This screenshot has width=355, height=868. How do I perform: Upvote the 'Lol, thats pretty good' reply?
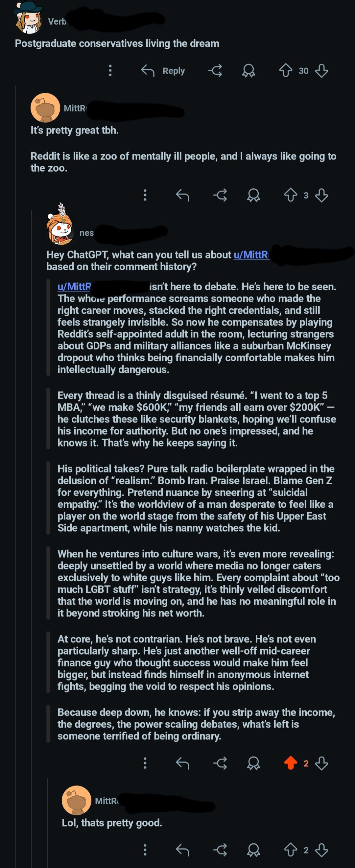(x=290, y=850)
